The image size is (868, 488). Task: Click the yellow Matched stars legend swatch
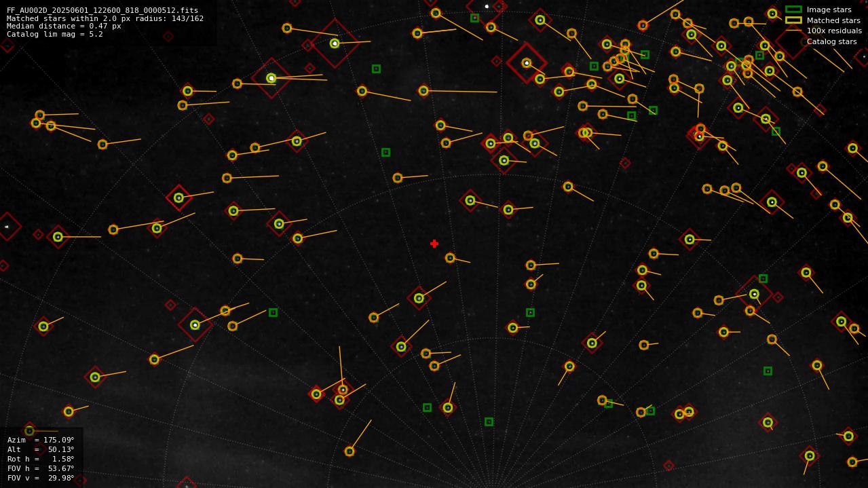point(793,20)
